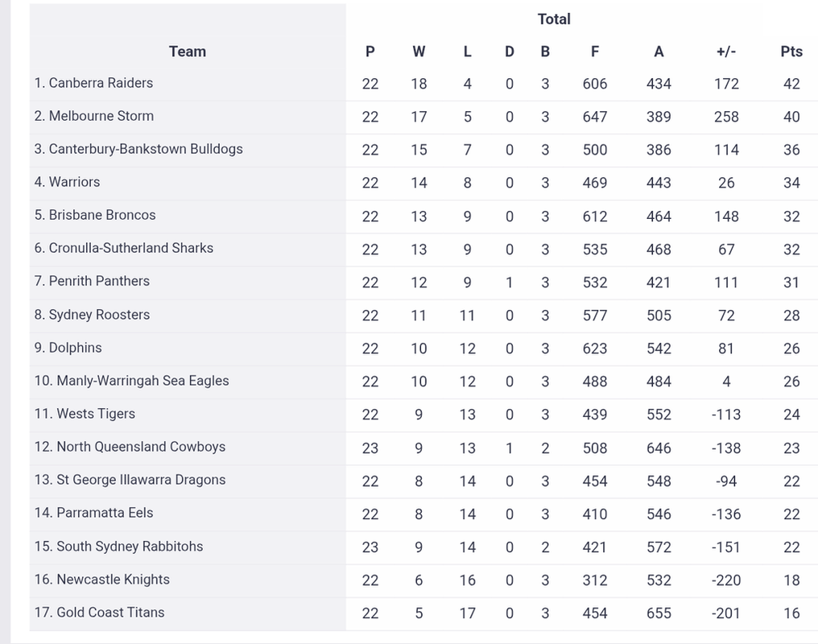Click the Team column header

[188, 52]
